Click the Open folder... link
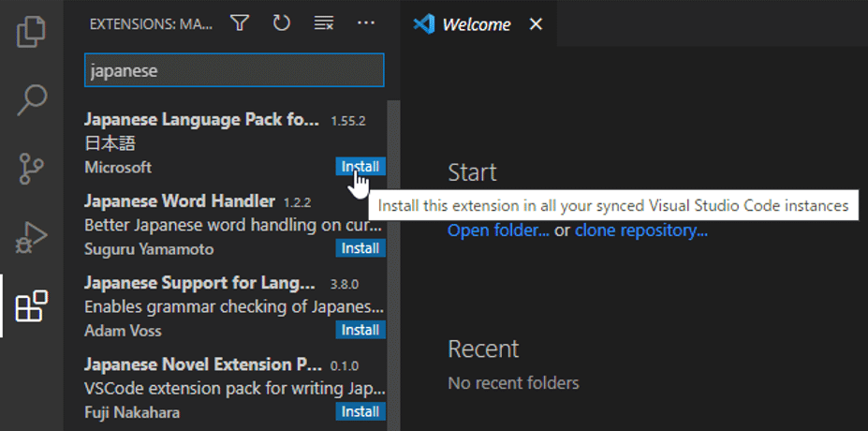Viewport: 868px width, 431px height. tap(498, 230)
